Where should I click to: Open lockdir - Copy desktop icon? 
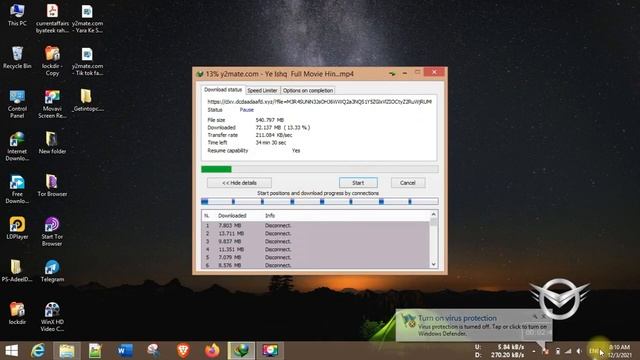click(52, 61)
